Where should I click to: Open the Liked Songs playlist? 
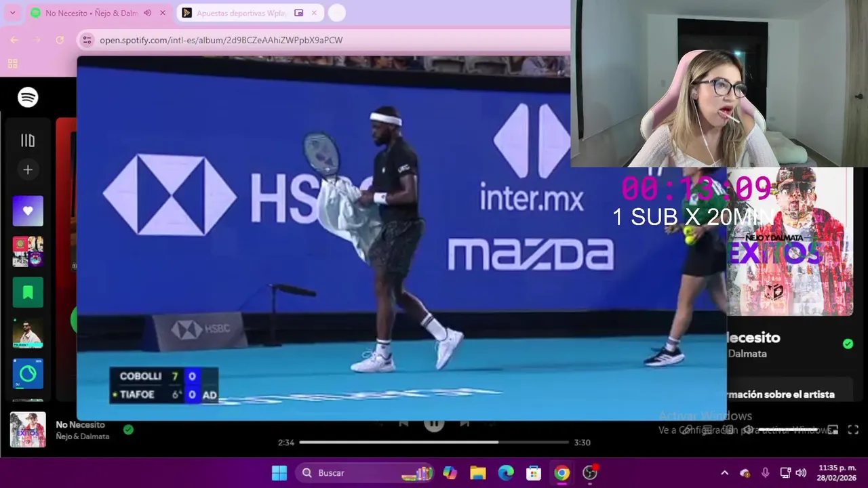(x=28, y=211)
